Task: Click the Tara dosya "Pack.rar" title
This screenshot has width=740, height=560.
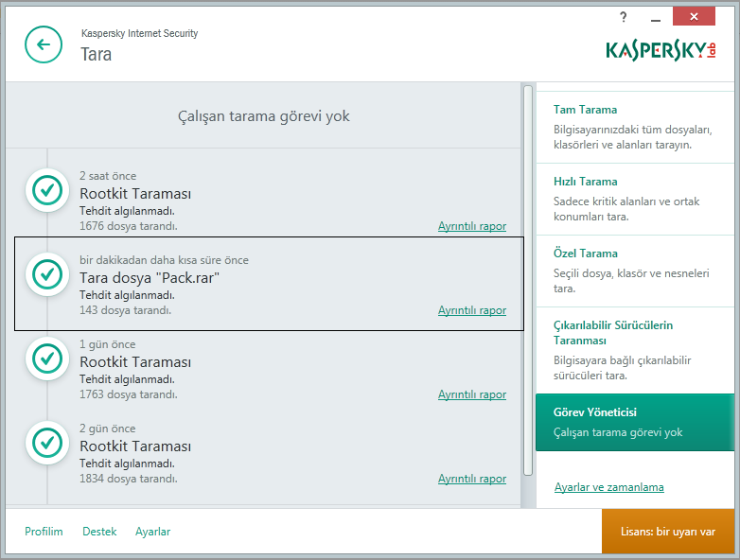Action: pos(150,278)
